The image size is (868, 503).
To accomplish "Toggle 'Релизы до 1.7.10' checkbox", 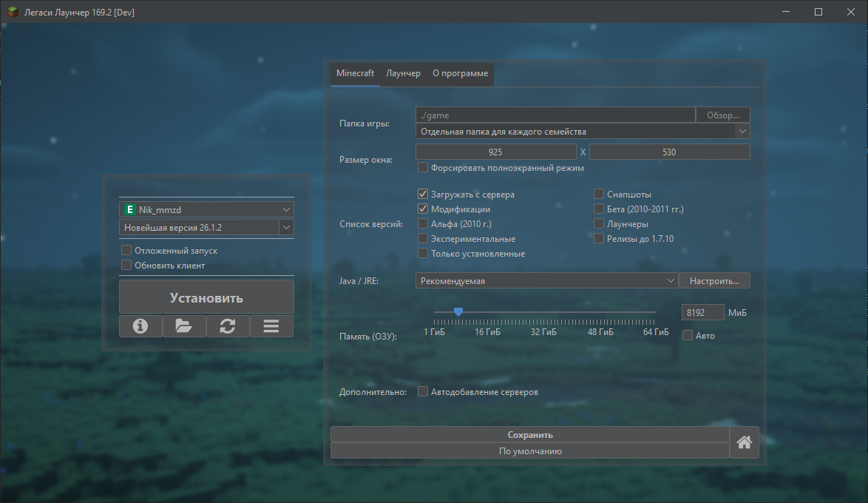I will (598, 239).
